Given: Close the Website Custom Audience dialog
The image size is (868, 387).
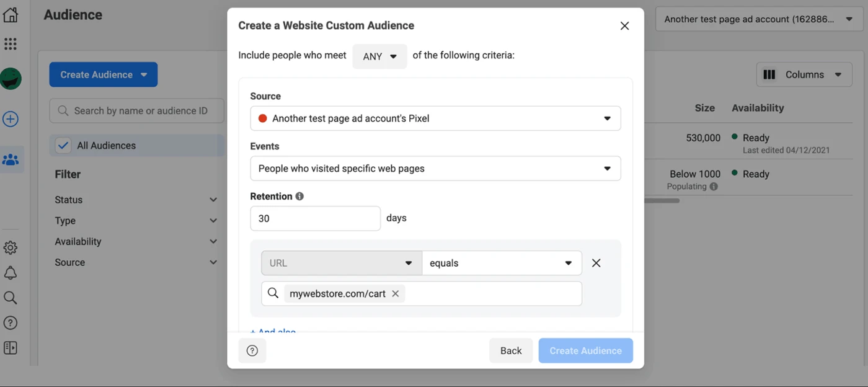Looking at the screenshot, I should tap(624, 26).
